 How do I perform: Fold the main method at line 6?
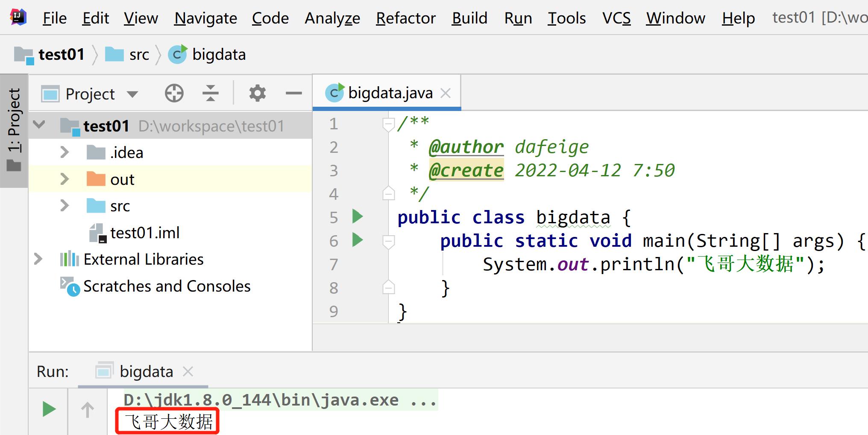(388, 242)
